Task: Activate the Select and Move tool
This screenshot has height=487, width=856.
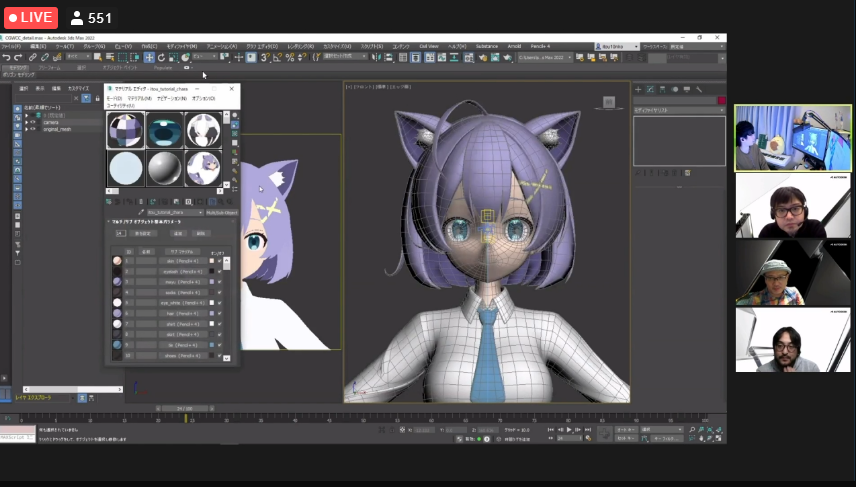Action: click(148, 57)
